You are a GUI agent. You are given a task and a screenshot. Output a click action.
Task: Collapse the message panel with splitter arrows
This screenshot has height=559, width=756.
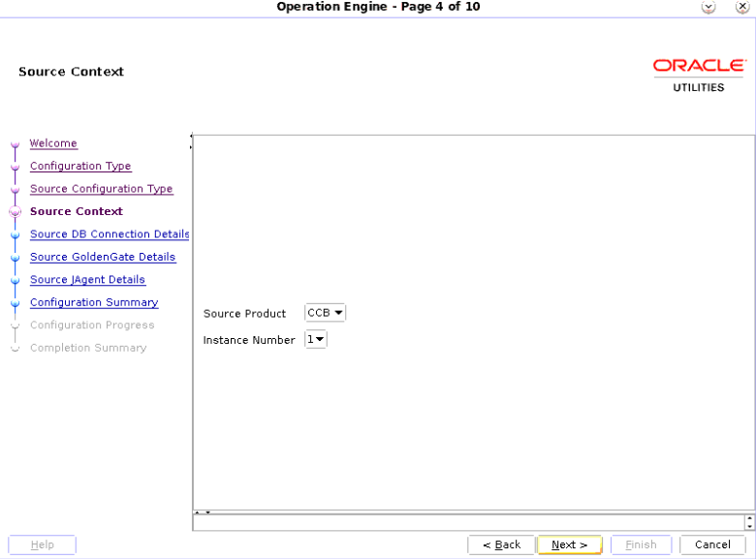[203, 512]
